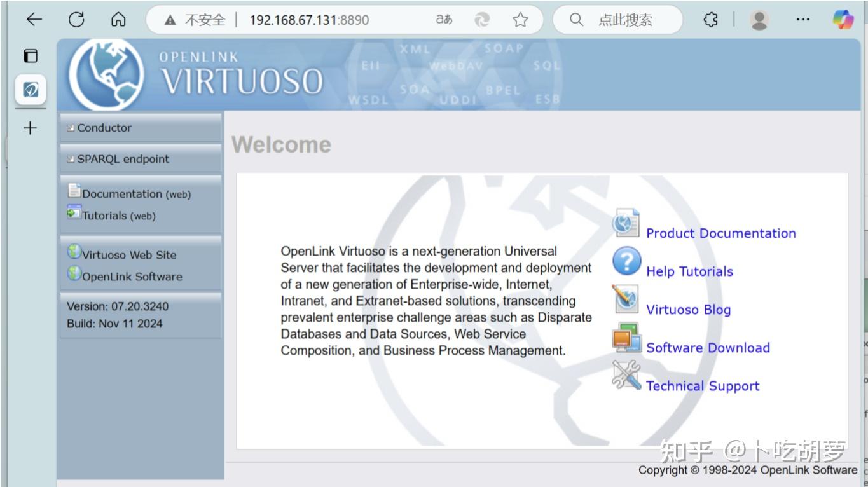Toggle the vertical tabs pane
This screenshot has height=487, width=868.
click(x=29, y=56)
